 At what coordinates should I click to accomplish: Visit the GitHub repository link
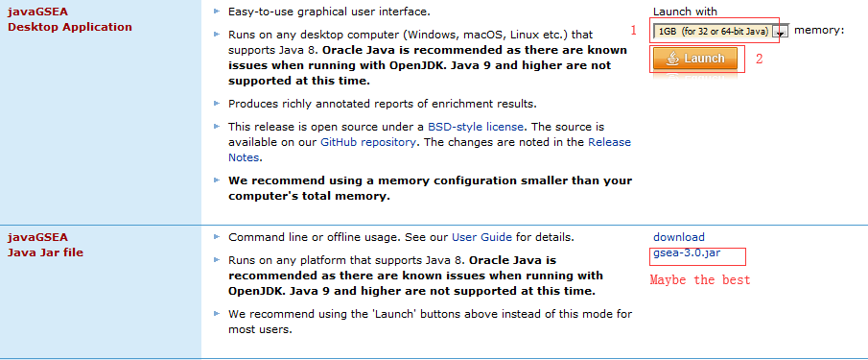[x=368, y=142]
